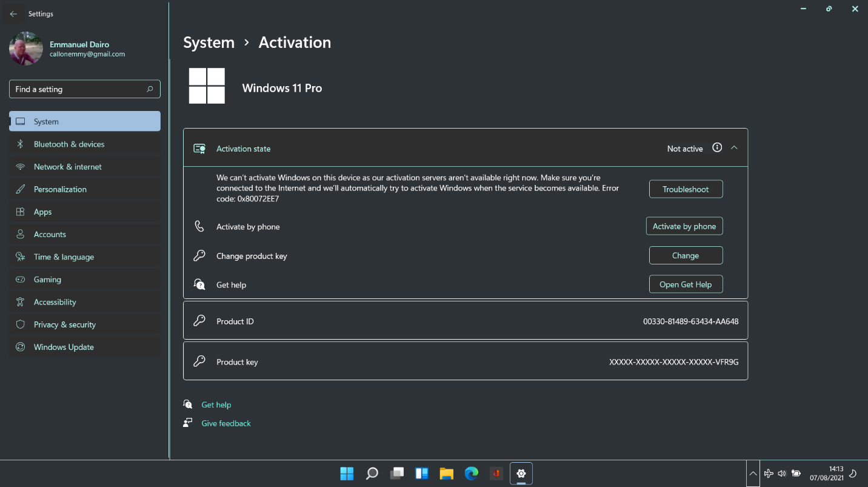Click the search magnifier in Find a setting
868x487 pixels.
(150, 89)
